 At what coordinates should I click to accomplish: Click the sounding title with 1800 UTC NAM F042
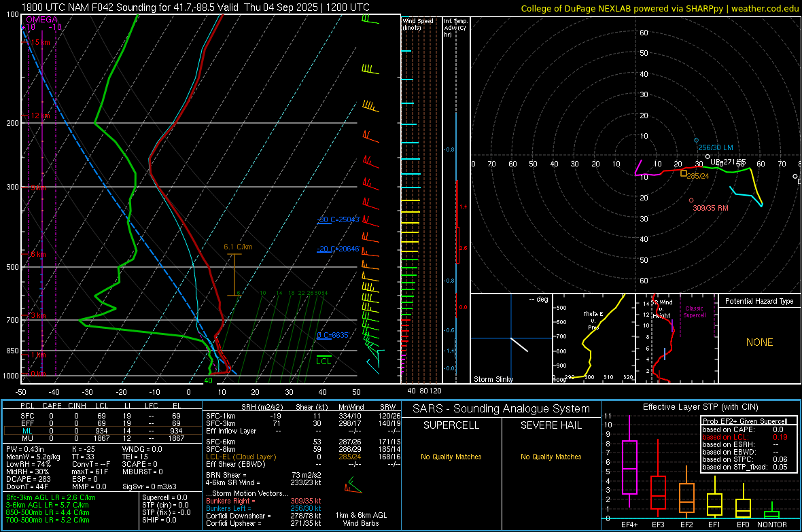[195, 7]
